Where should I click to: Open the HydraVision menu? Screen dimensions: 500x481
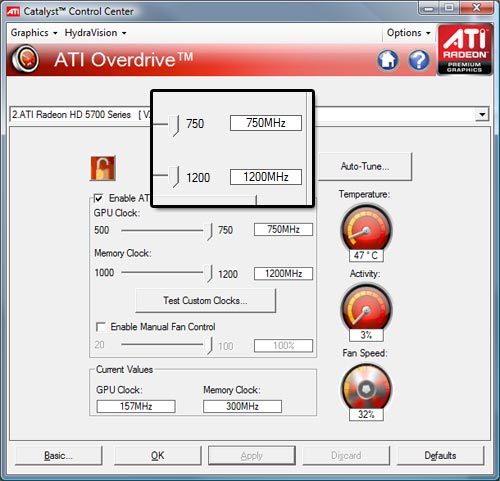point(95,33)
